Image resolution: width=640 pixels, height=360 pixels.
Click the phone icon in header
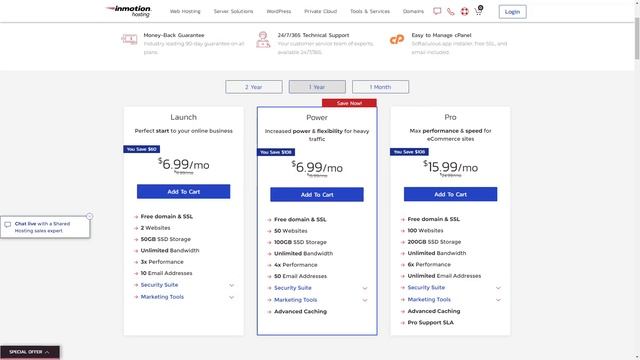pos(450,11)
